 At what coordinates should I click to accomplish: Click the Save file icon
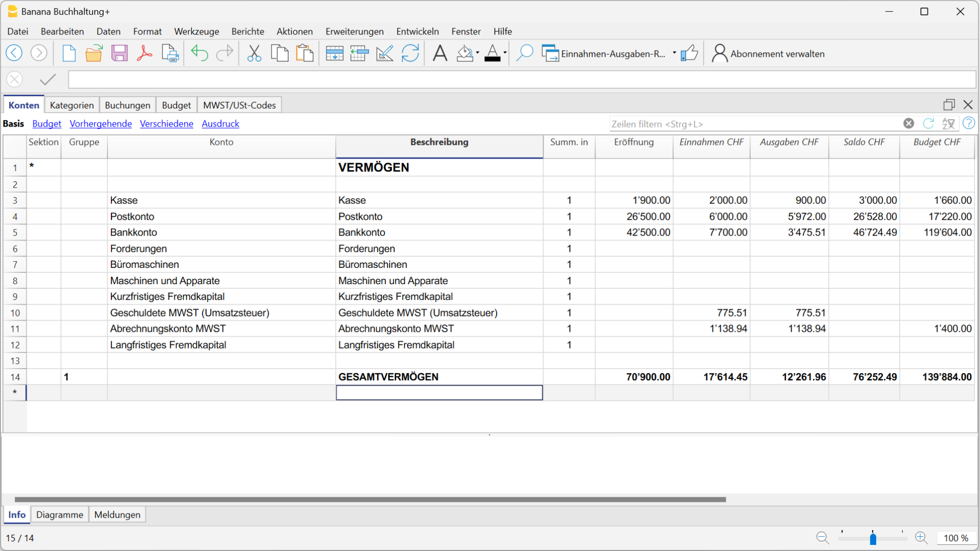pos(119,53)
